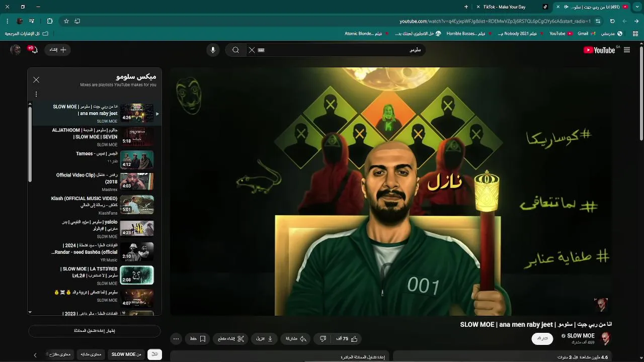
Task: Open Atomic Blonde bookmark
Action: [367, 34]
